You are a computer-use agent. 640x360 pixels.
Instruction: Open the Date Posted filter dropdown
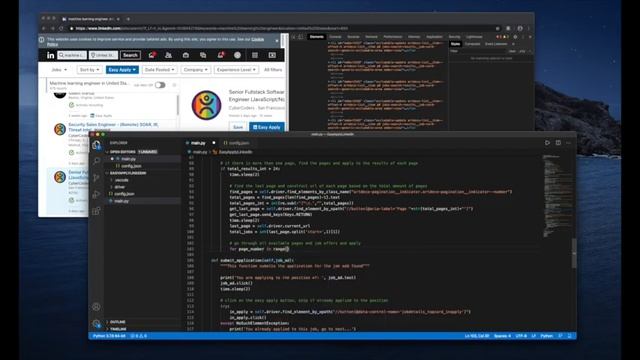160,70
